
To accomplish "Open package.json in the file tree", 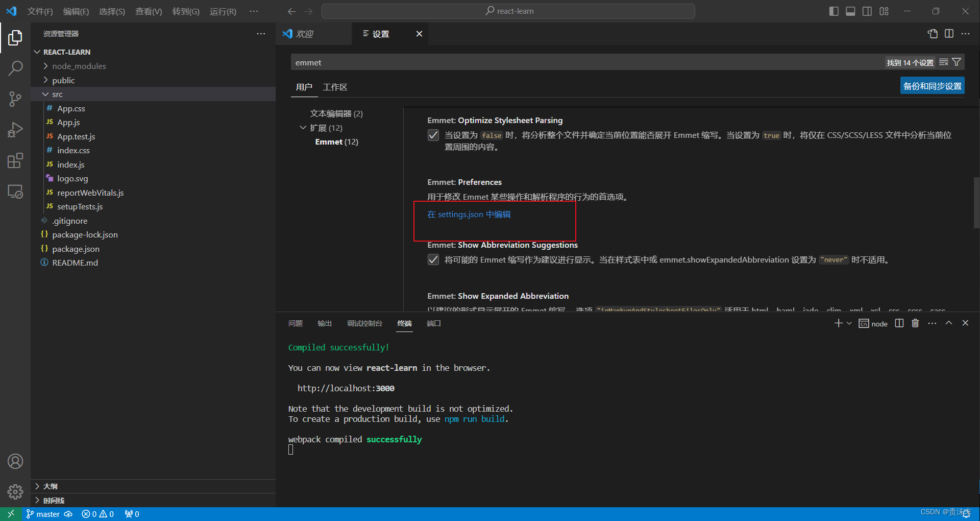I will tap(76, 249).
